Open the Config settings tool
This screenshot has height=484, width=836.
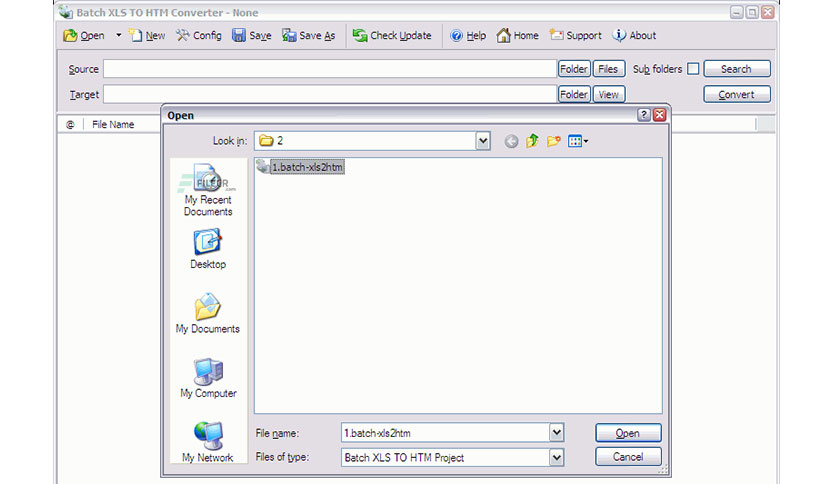pos(198,36)
